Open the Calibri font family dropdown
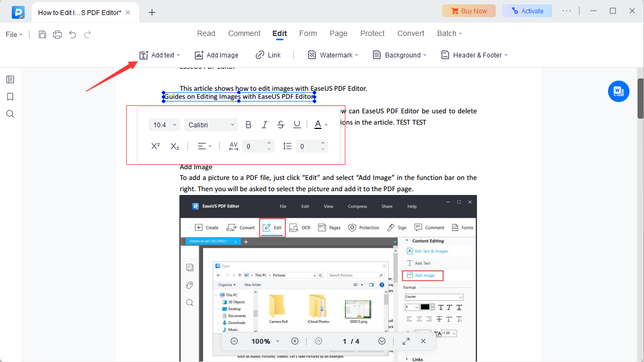The height and width of the screenshot is (362, 644). click(x=211, y=125)
